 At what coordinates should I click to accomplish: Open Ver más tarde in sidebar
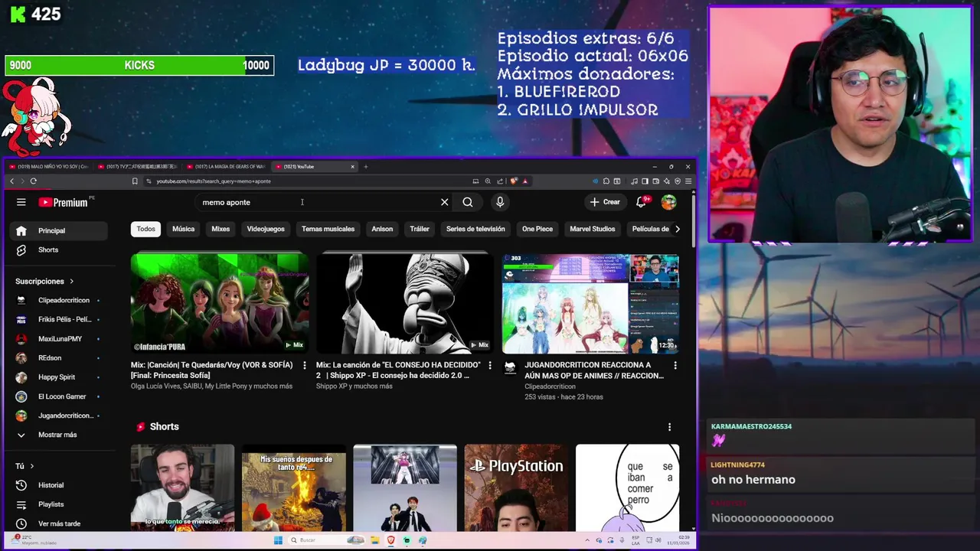coord(60,523)
